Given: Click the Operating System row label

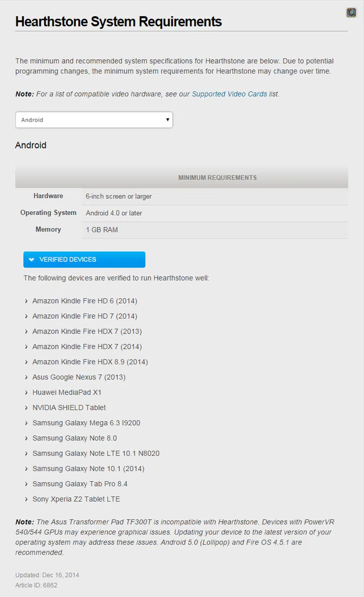Looking at the screenshot, I should [49, 213].
